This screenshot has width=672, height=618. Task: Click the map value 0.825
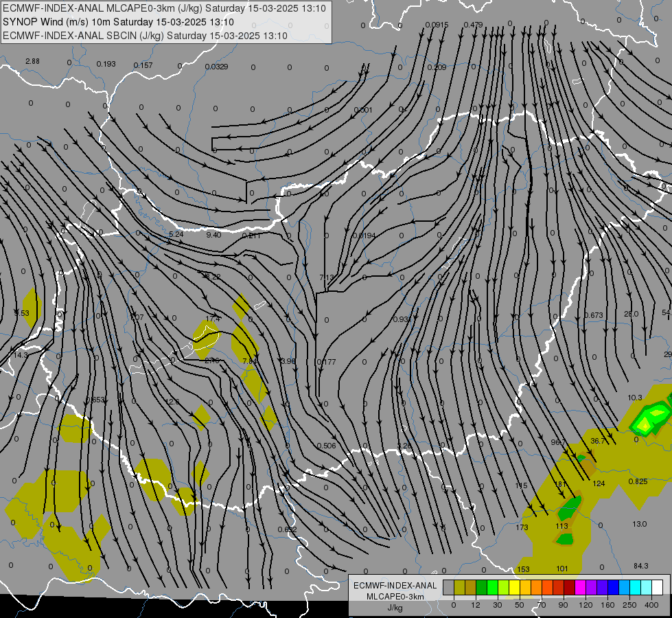638,481
